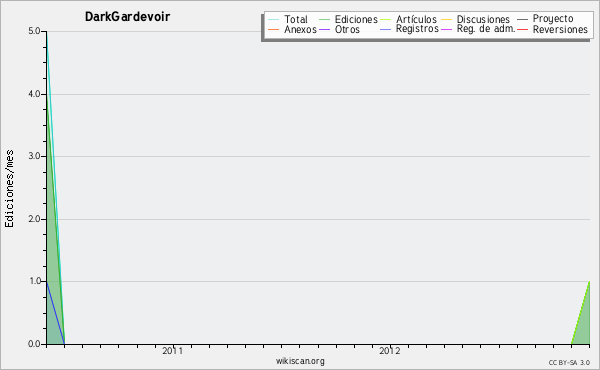The height and width of the screenshot is (370, 600).
Task: Click the Reg. de adm. legend label
Action: (x=486, y=29)
